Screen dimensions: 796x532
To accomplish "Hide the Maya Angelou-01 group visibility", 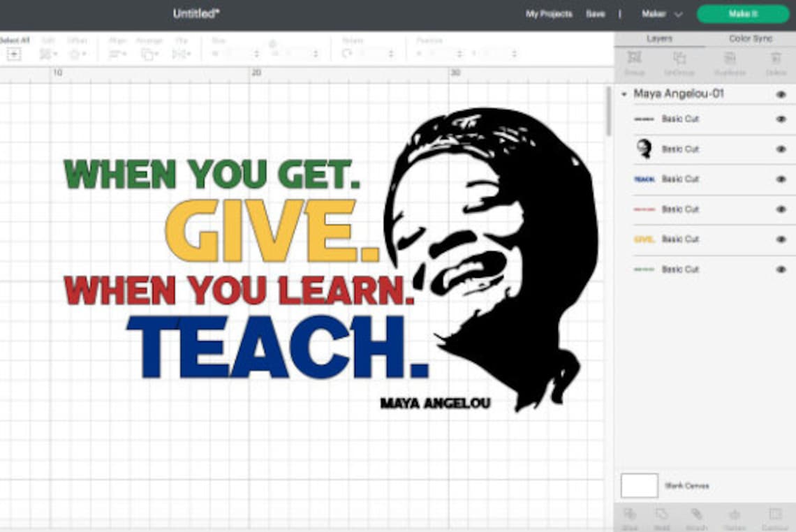I will point(781,93).
